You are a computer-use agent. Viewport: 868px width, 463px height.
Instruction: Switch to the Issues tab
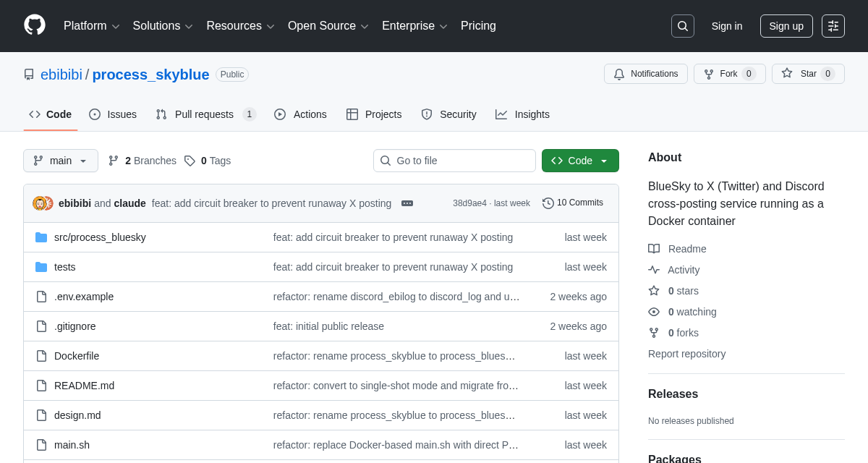pyautogui.click(x=113, y=114)
